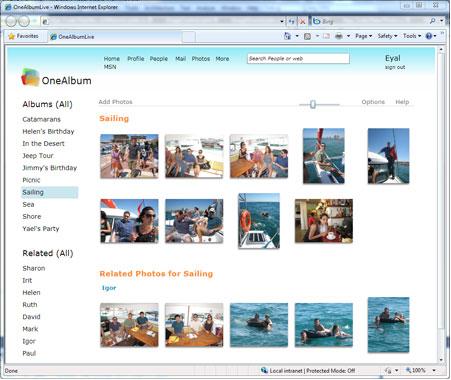Click the Refresh icon beside the address bar
Image resolution: width=451 pixels, height=380 pixels.
pyautogui.click(x=292, y=21)
